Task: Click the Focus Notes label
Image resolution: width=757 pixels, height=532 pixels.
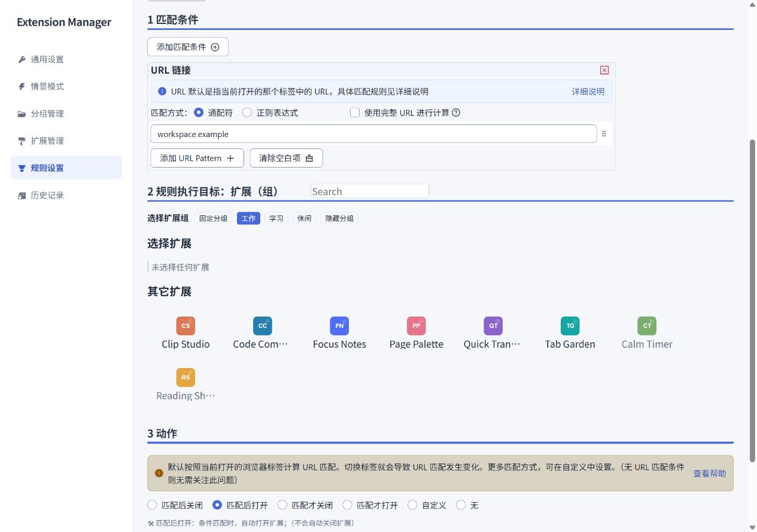Action: [x=339, y=344]
